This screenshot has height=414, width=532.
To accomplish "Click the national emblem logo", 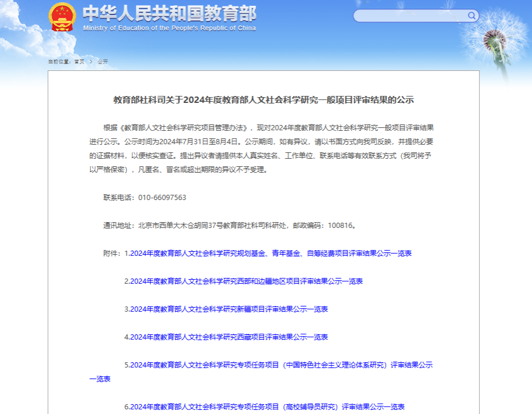I will 62,17.
